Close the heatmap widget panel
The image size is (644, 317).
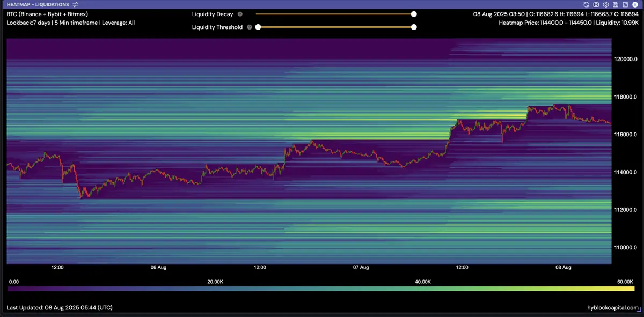pos(634,4)
